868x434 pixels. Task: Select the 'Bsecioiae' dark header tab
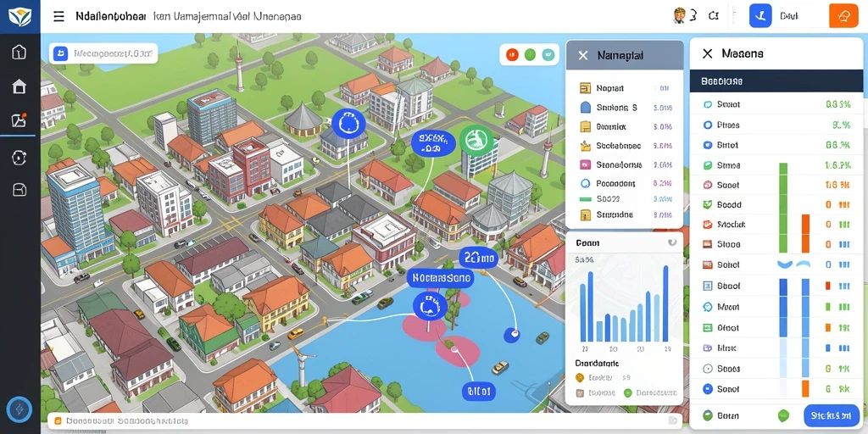coord(776,81)
